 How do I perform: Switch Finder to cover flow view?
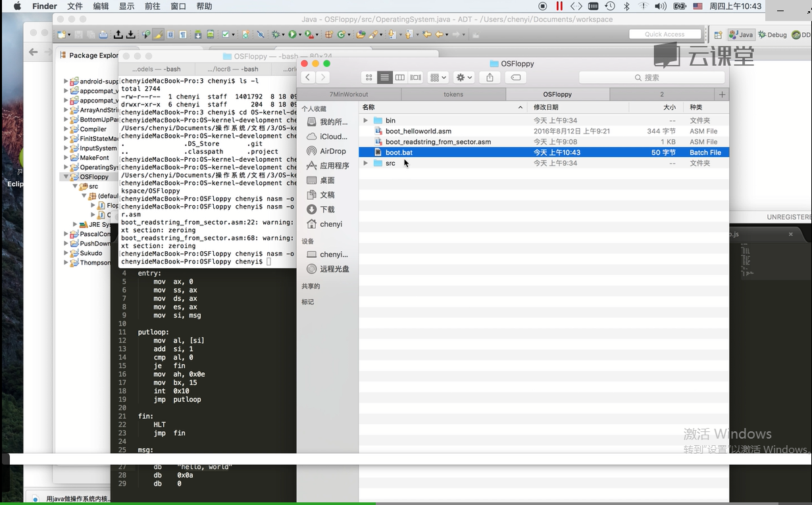[415, 78]
